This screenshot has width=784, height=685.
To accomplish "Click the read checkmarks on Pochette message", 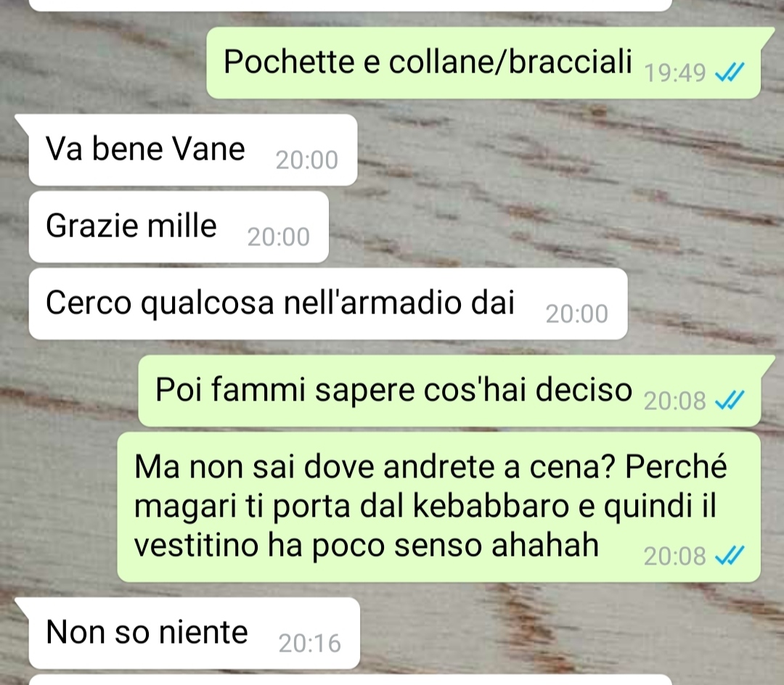I will 730,73.
